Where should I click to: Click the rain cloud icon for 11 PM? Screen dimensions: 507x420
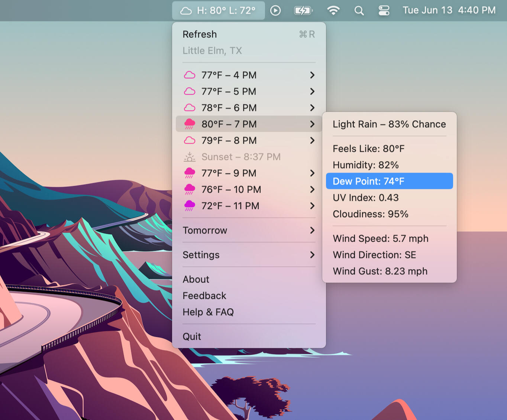click(190, 206)
